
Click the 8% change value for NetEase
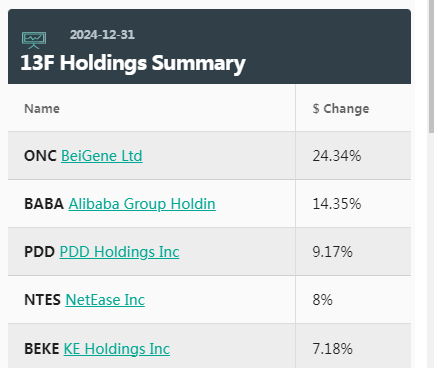coord(322,300)
